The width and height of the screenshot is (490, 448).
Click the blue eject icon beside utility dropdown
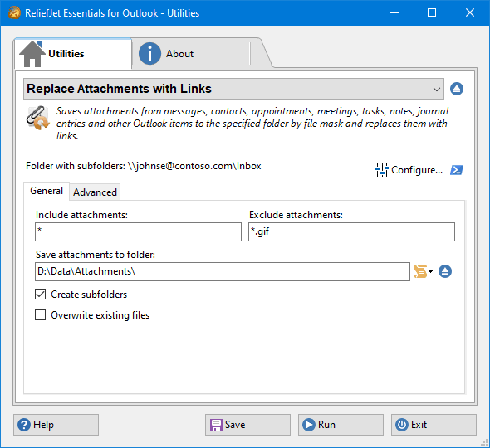(x=457, y=89)
